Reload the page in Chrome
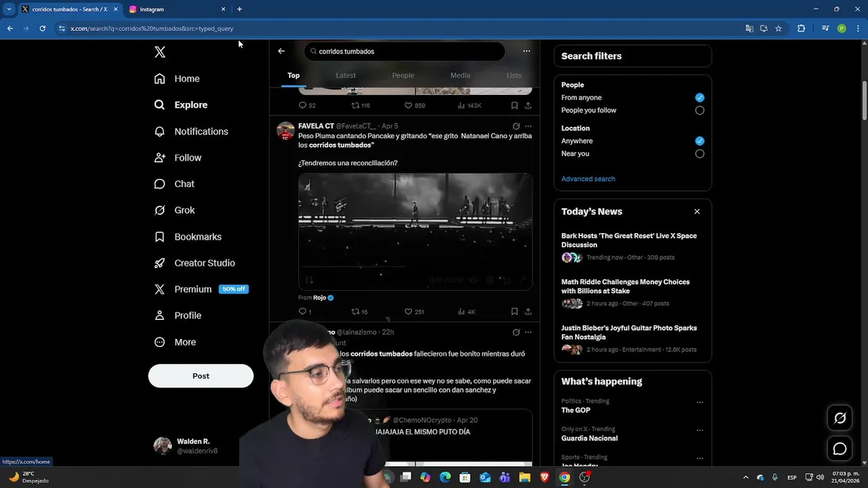Screen dimensions: 868x488 click(x=42, y=28)
